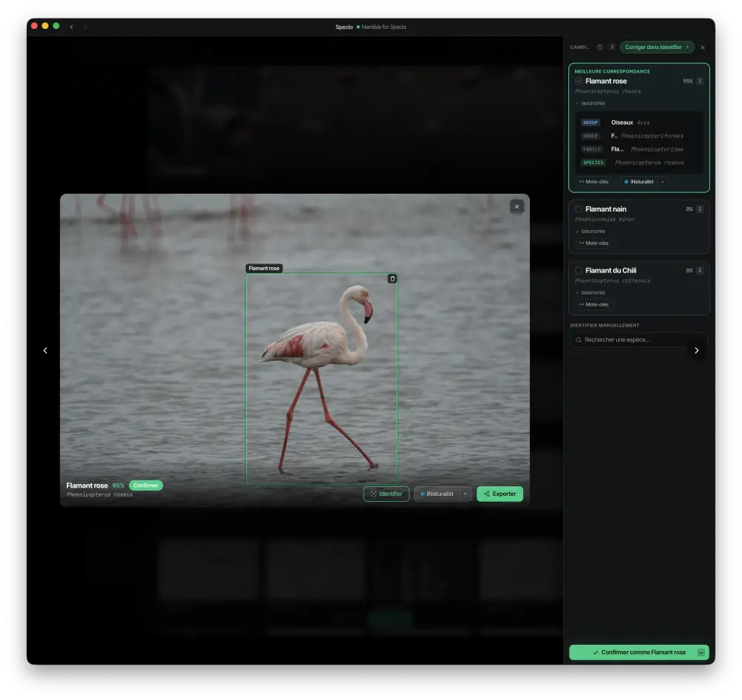Screen dimensions: 742x700
Task: Expand taxonomie under Flamant nain
Action: pyautogui.click(x=590, y=232)
